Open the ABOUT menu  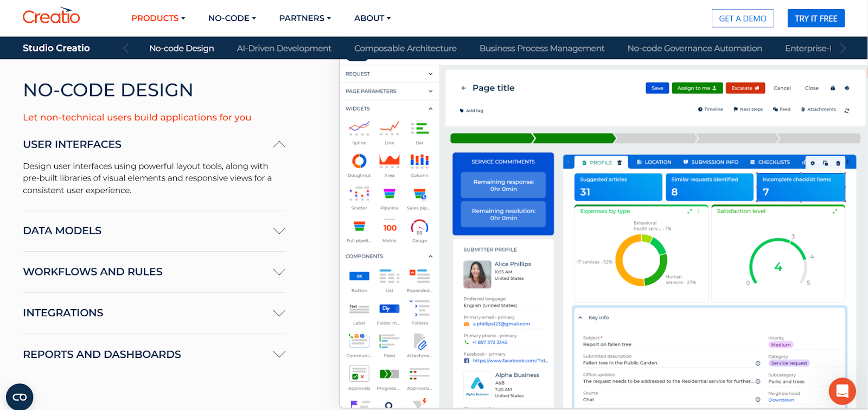click(x=373, y=18)
